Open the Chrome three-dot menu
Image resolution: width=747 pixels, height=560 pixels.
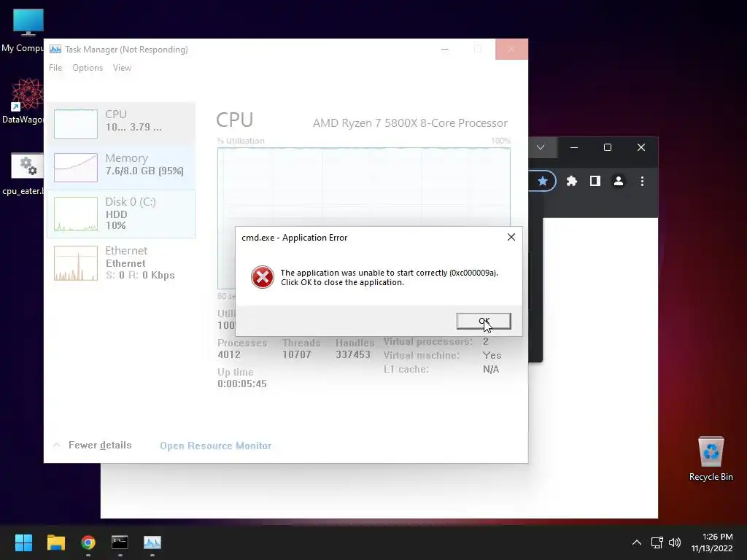point(642,181)
